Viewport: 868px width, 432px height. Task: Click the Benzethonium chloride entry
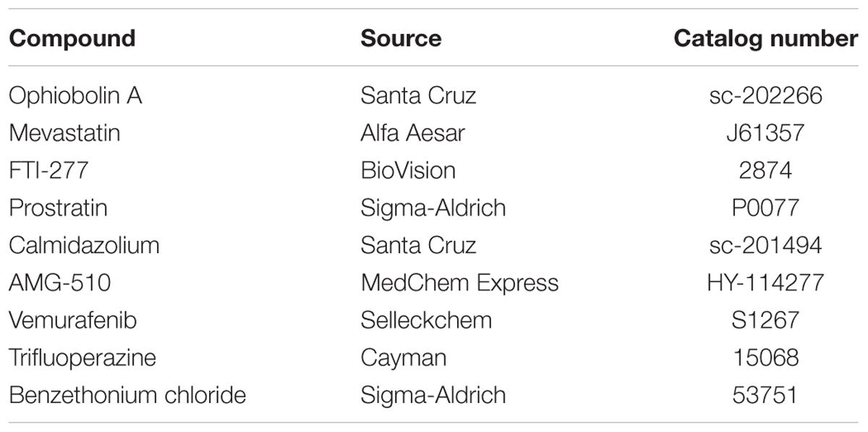click(x=127, y=396)
